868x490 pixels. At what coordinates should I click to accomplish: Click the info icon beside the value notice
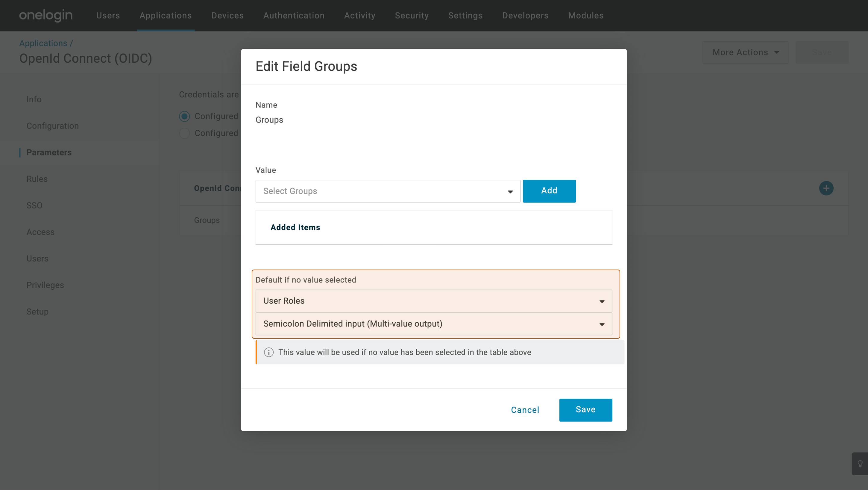(268, 352)
